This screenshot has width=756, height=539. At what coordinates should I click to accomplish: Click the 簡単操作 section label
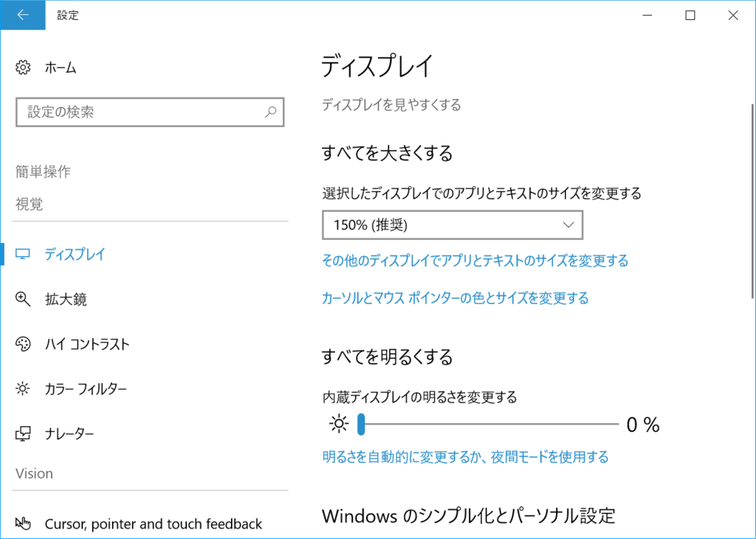[x=43, y=171]
